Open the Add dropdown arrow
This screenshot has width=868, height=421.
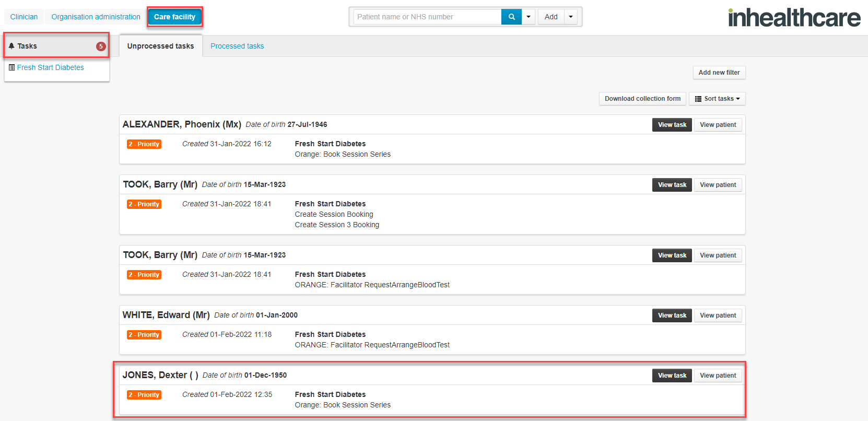[571, 17]
